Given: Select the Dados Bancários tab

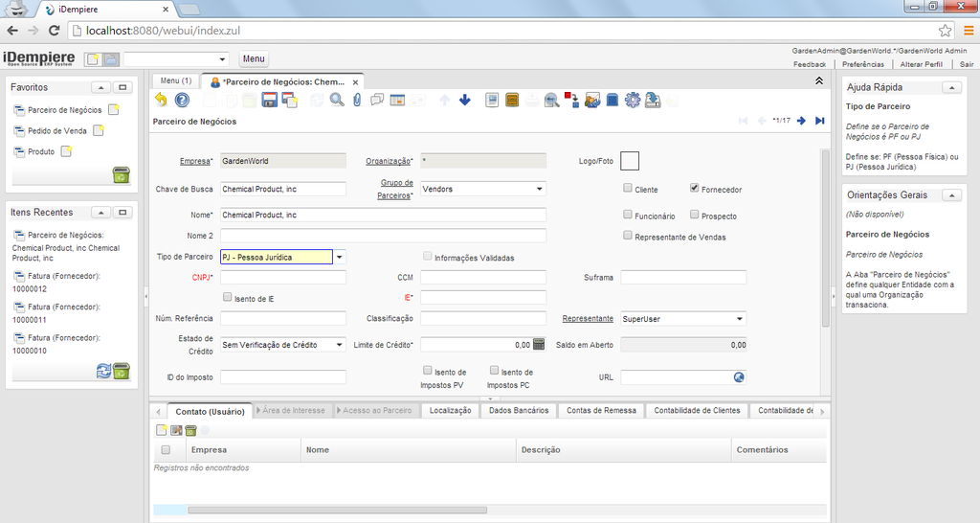Looking at the screenshot, I should (x=519, y=410).
